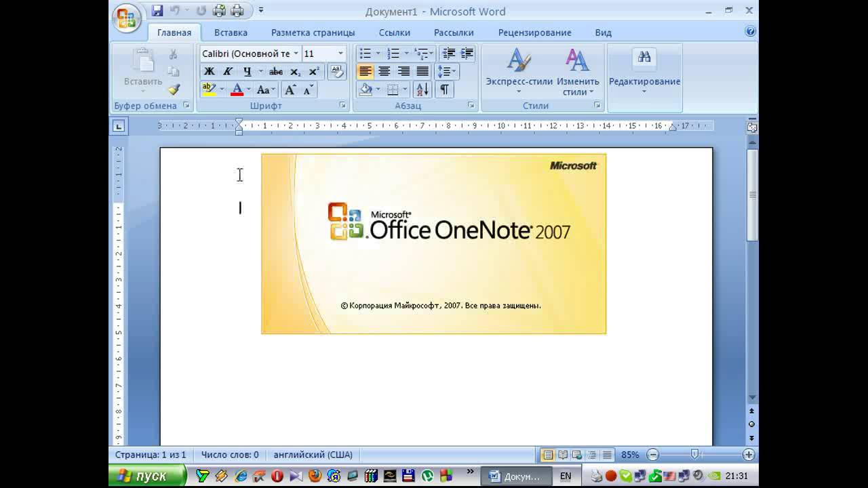Viewport: 868px width, 488px height.
Task: Cut selection with the scissors icon
Action: tap(173, 54)
